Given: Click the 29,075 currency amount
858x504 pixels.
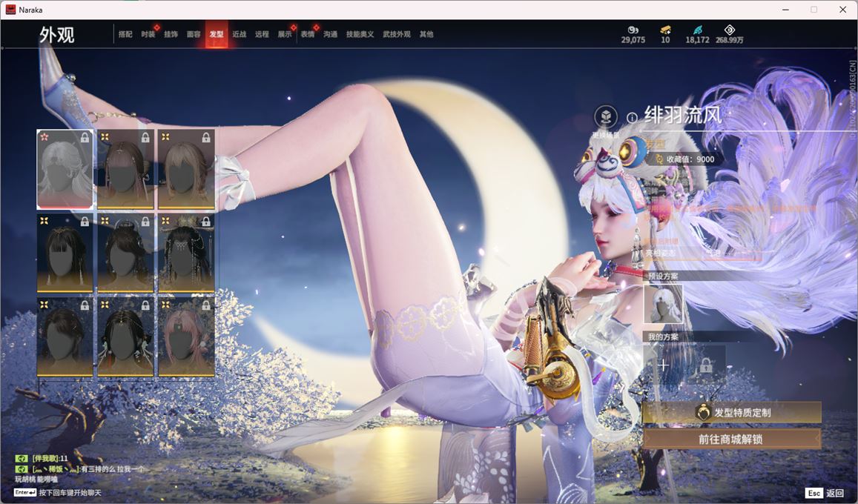Looking at the screenshot, I should (633, 40).
